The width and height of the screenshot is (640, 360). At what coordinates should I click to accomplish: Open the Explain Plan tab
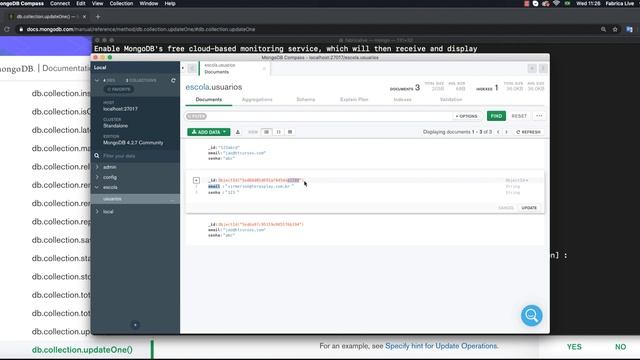click(354, 100)
